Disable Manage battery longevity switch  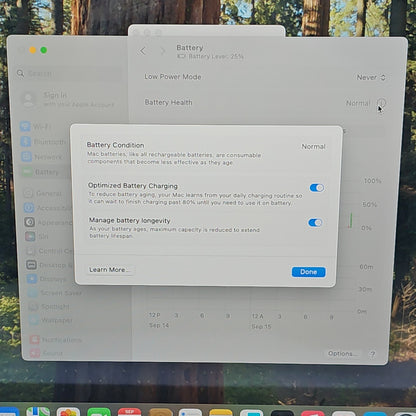315,222
